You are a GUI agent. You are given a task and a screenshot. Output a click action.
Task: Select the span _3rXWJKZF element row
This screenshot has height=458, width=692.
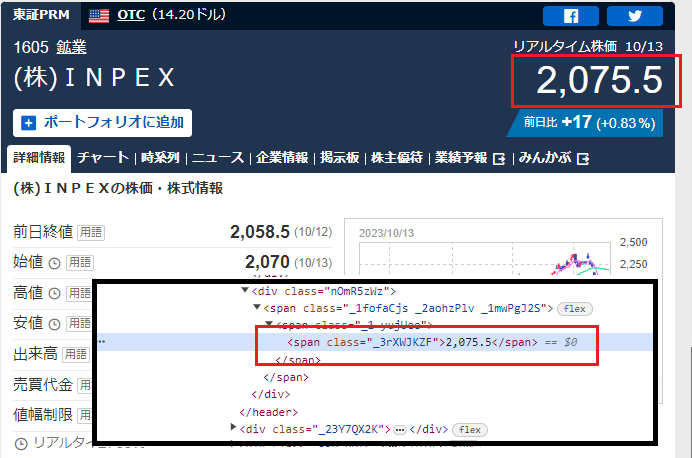374,342
